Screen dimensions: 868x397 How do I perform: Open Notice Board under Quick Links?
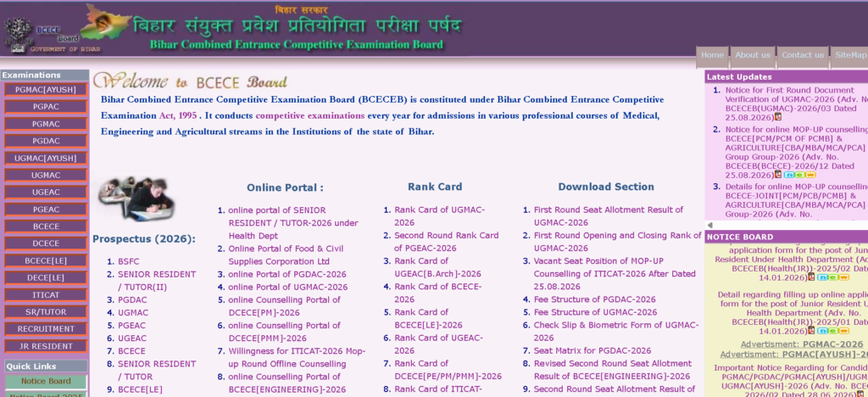[46, 381]
